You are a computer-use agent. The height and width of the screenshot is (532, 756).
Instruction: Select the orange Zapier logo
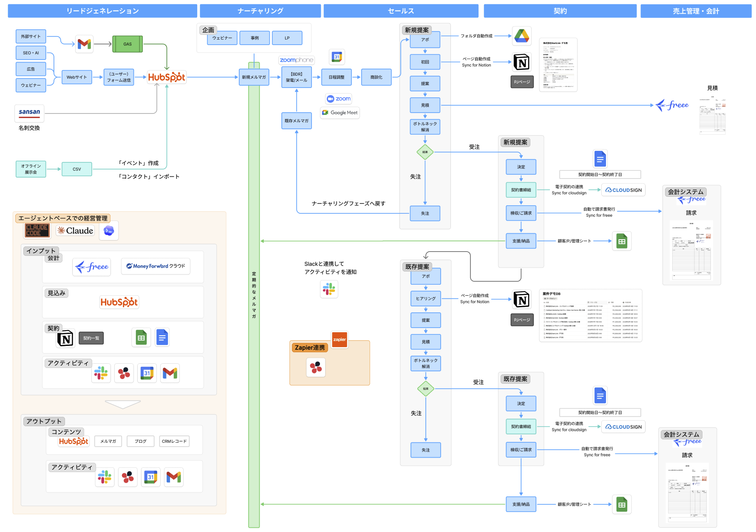[340, 340]
